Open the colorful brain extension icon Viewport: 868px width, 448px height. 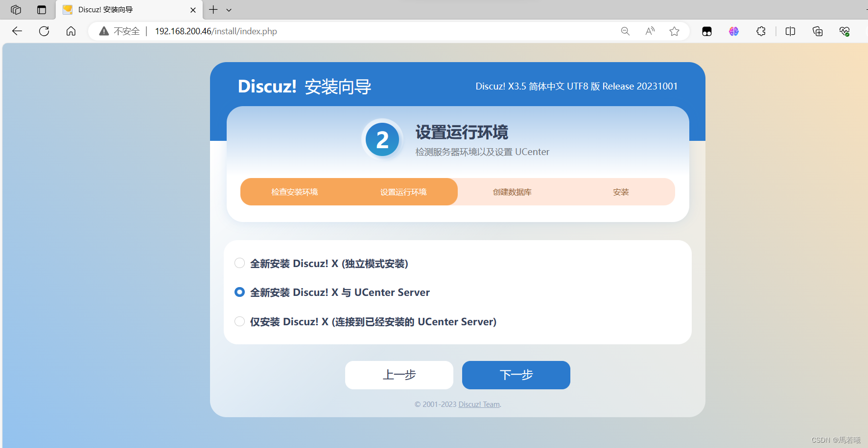734,31
